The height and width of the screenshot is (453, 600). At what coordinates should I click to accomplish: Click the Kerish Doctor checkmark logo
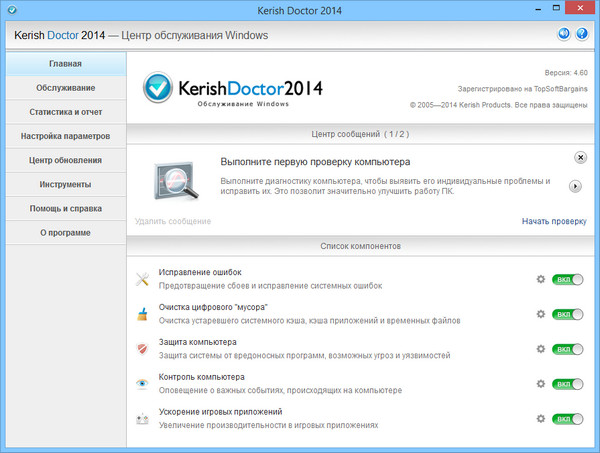point(158,87)
